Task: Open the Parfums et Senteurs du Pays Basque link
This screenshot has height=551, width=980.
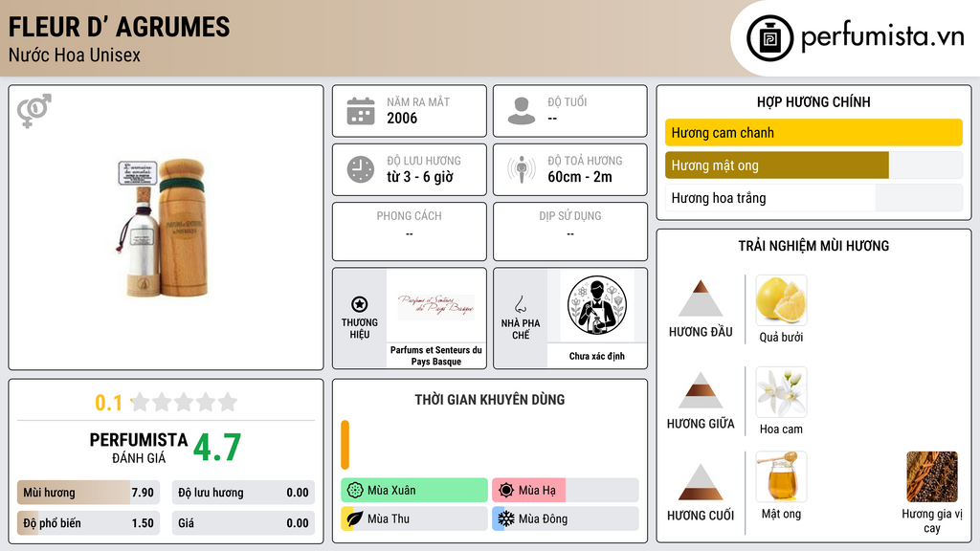Action: [436, 356]
